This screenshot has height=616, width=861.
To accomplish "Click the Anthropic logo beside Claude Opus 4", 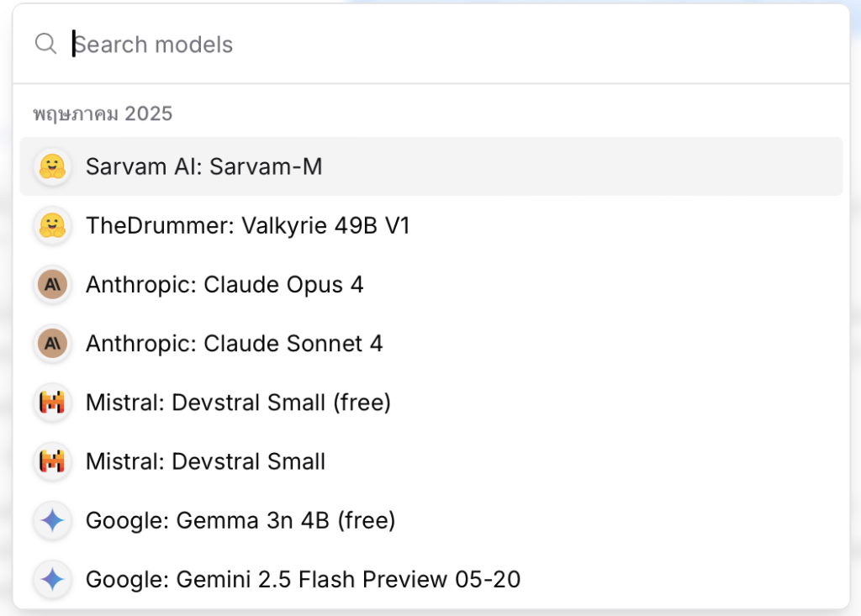I will (53, 284).
